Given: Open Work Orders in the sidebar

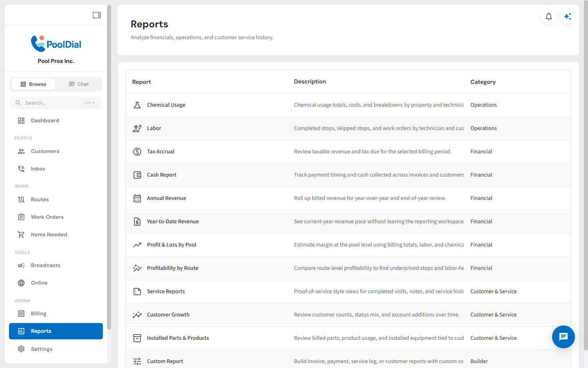Looking at the screenshot, I should [56, 217].
